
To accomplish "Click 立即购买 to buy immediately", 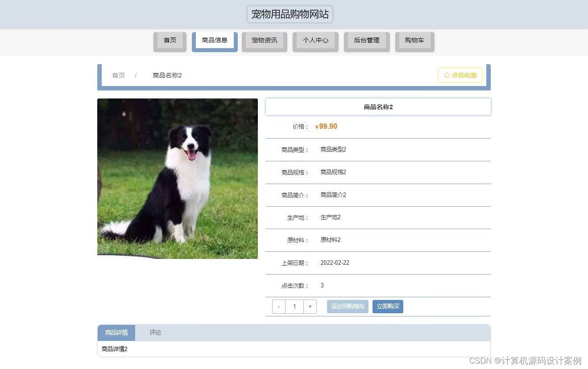I will coord(387,306).
